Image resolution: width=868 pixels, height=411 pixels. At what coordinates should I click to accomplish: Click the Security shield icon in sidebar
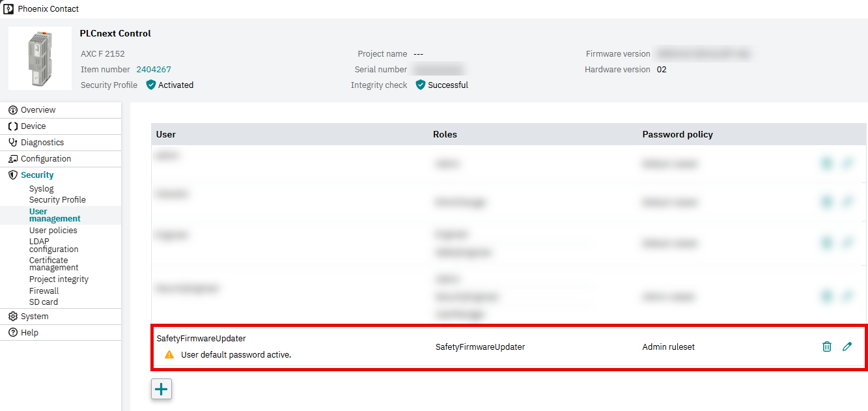pyautogui.click(x=13, y=175)
